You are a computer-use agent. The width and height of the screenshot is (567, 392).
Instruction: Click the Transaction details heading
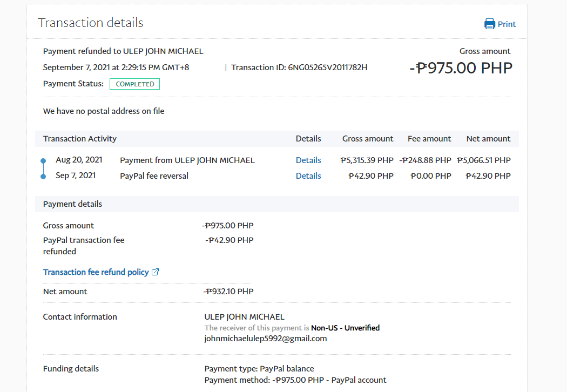pyautogui.click(x=90, y=23)
